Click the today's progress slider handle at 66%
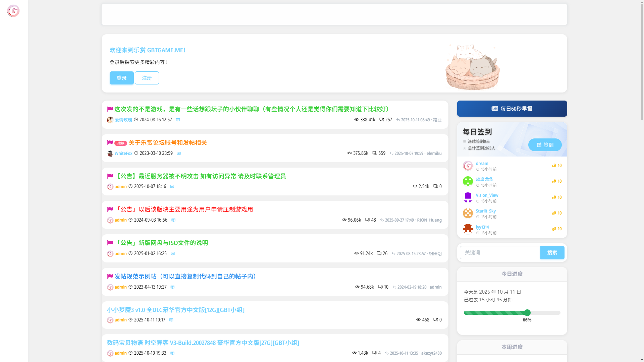 (527, 313)
